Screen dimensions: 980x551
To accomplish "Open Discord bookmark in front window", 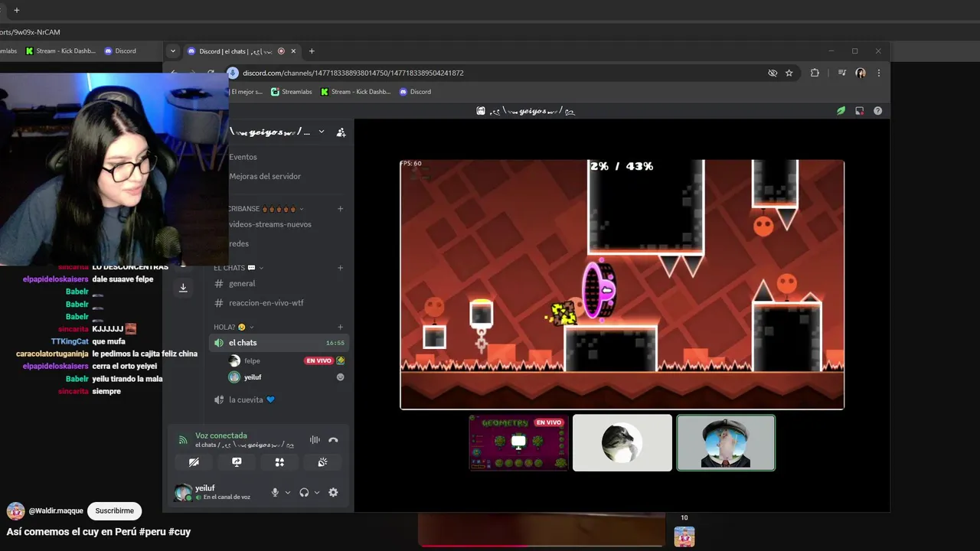I will pos(415,92).
